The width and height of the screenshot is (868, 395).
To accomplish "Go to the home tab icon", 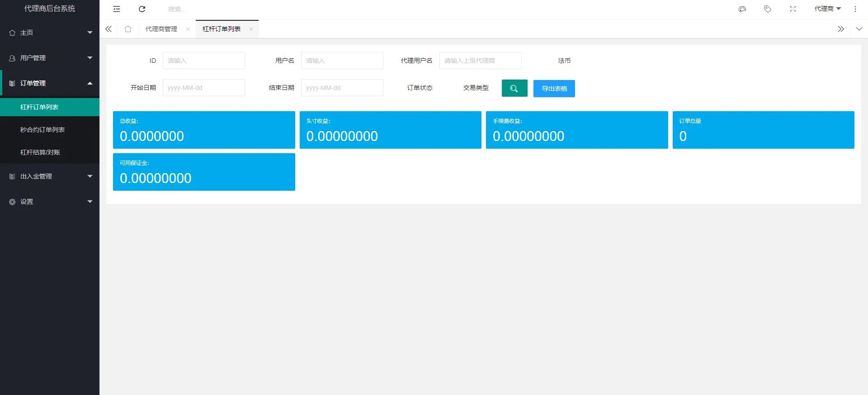I will (128, 29).
